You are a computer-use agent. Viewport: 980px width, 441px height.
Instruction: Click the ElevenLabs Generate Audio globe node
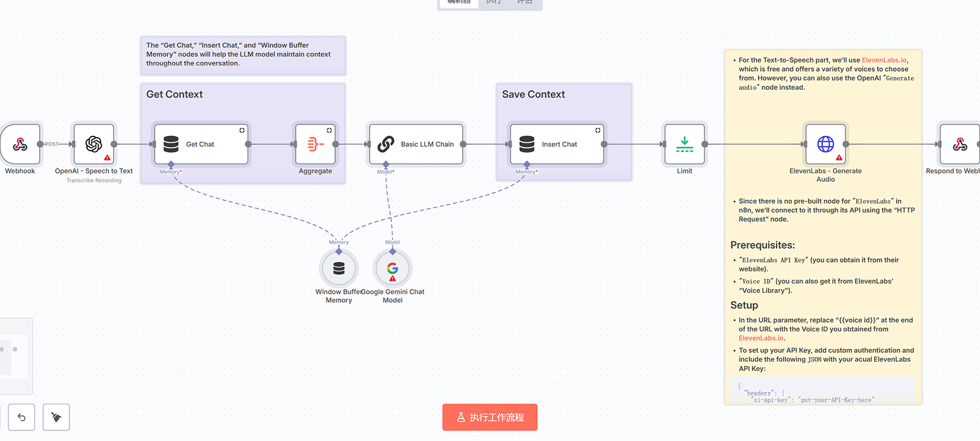pyautogui.click(x=825, y=144)
